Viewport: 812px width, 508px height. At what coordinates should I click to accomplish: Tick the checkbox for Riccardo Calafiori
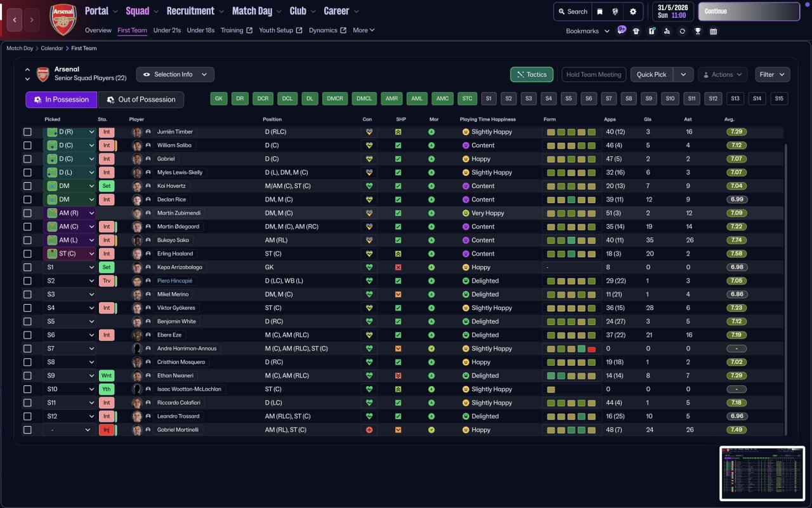pos(27,403)
